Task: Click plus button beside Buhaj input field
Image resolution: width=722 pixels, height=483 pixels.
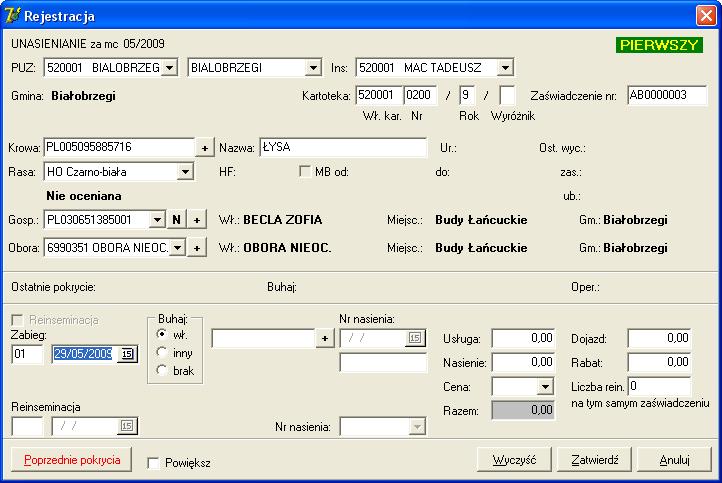Action: [x=325, y=339]
